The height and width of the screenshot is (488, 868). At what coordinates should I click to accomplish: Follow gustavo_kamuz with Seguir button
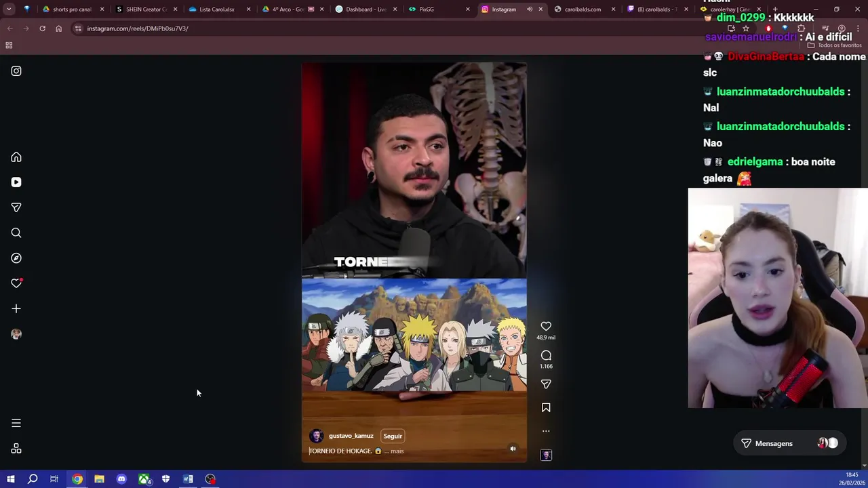pos(393,436)
